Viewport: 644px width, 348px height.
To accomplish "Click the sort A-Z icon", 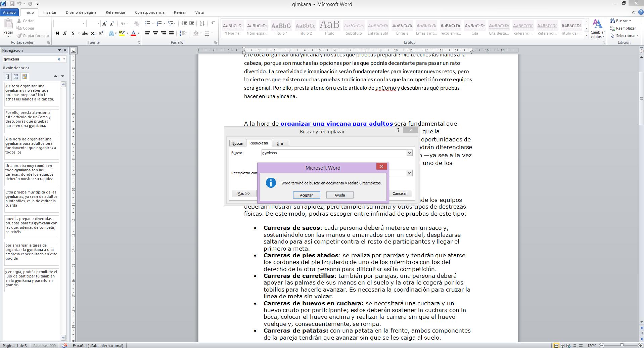I will (202, 24).
